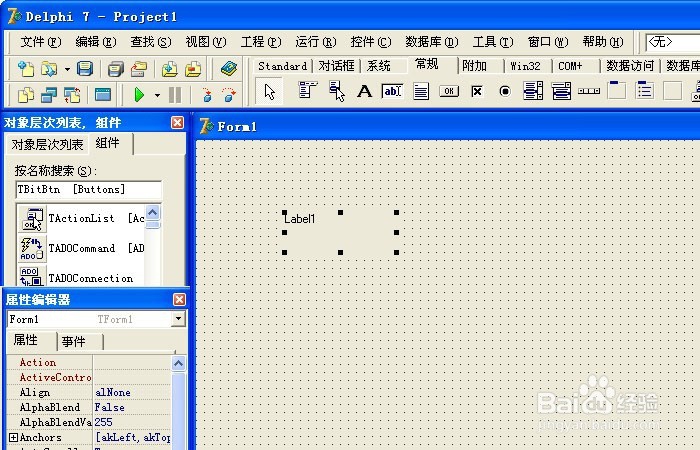Open the 运行(R) menu
700x450 pixels.
(316, 42)
